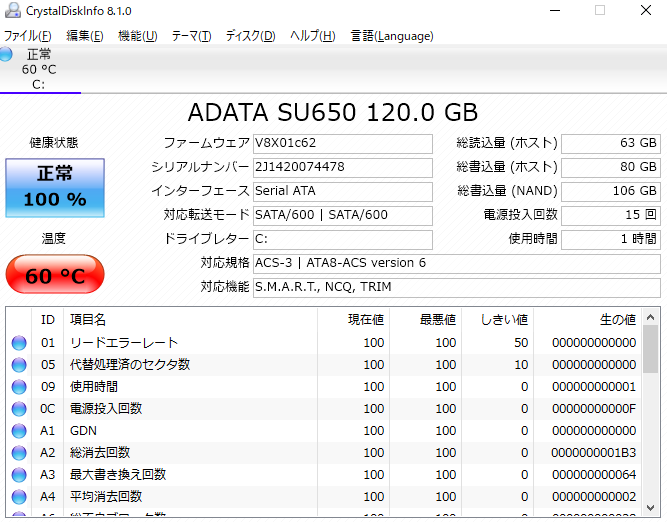The image size is (667, 522).
Task: Open the 機能(U) menu
Action: pos(137,36)
